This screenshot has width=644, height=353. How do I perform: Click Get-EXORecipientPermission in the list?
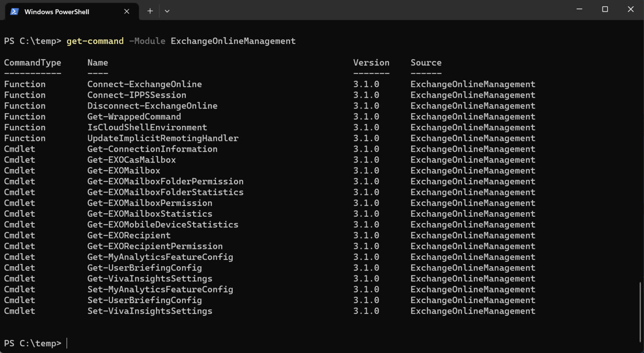tap(155, 246)
